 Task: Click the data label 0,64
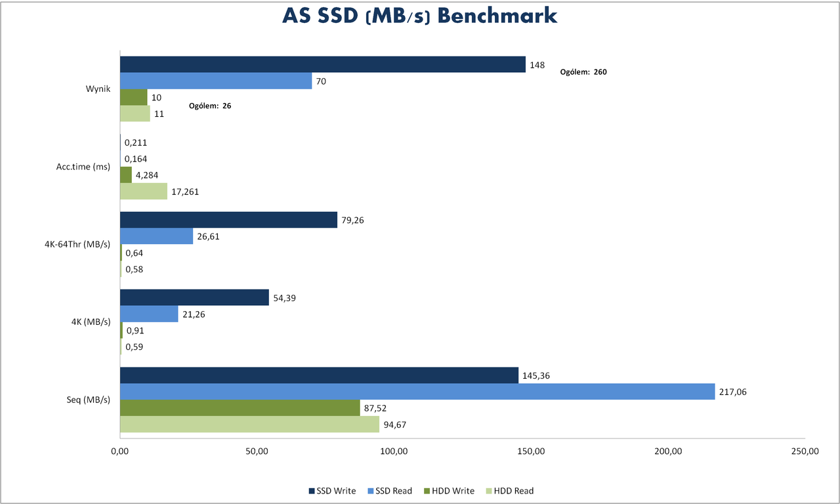pyautogui.click(x=134, y=253)
